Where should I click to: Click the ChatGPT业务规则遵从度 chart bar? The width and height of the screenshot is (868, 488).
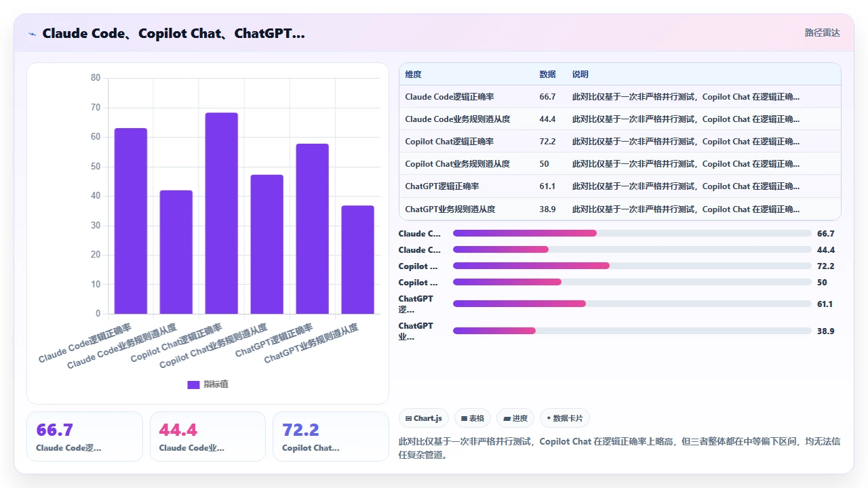click(x=357, y=260)
